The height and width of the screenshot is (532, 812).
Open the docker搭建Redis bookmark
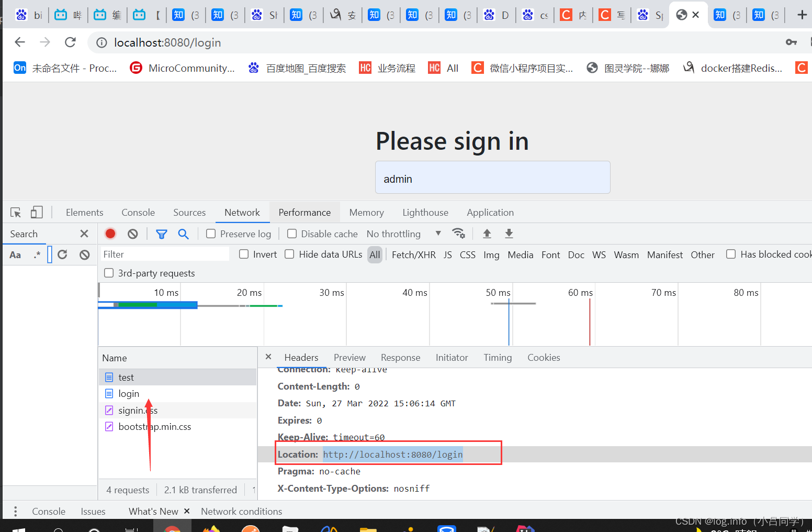click(733, 68)
